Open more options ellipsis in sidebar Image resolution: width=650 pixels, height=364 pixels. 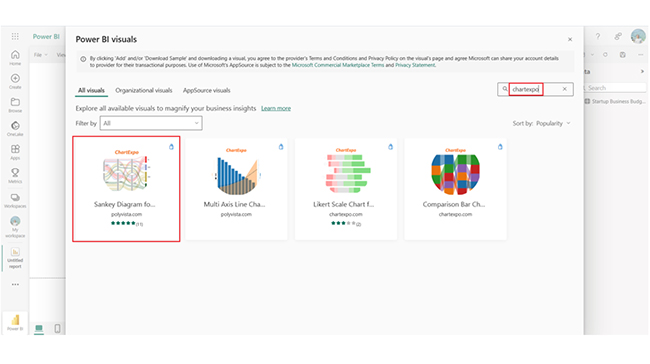point(15,284)
